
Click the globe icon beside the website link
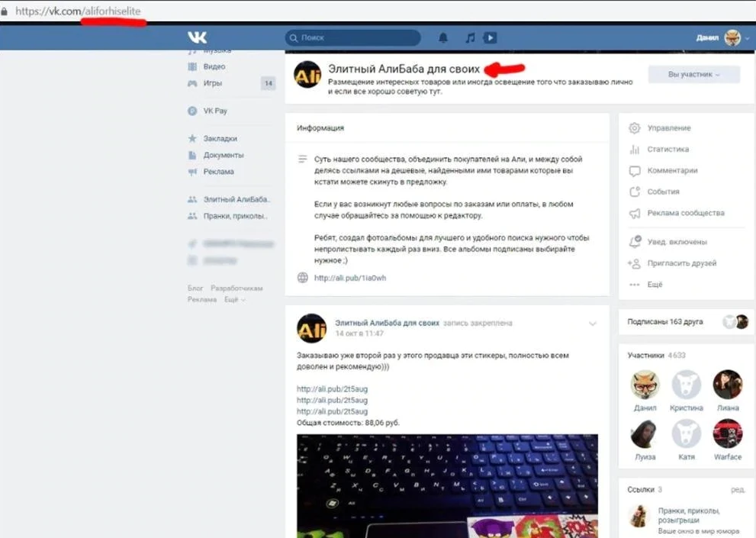(303, 278)
